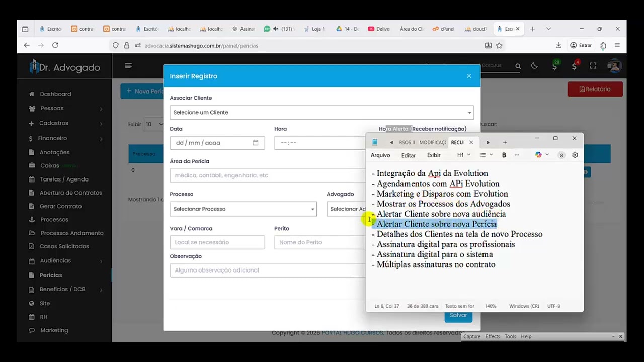The image size is (644, 362).
Task: Click the 140% zoom level in Notepad status bar
Action: point(491,306)
